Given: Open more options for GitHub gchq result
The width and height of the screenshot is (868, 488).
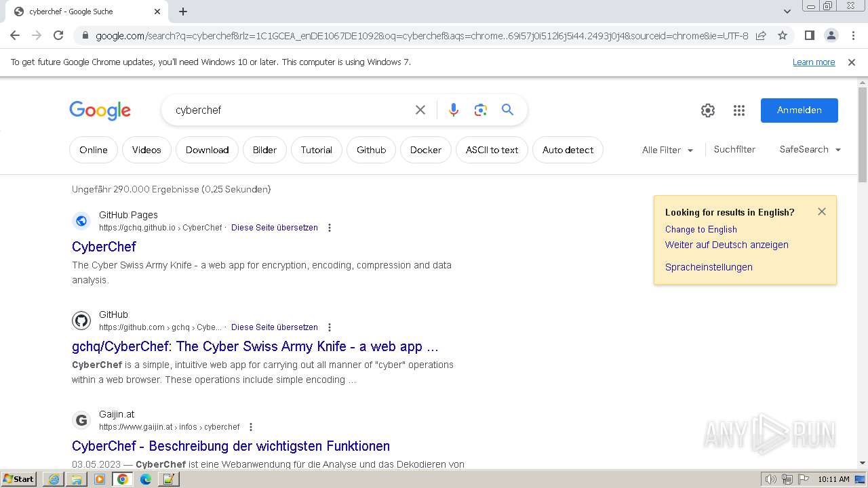Looking at the screenshot, I should click(330, 327).
